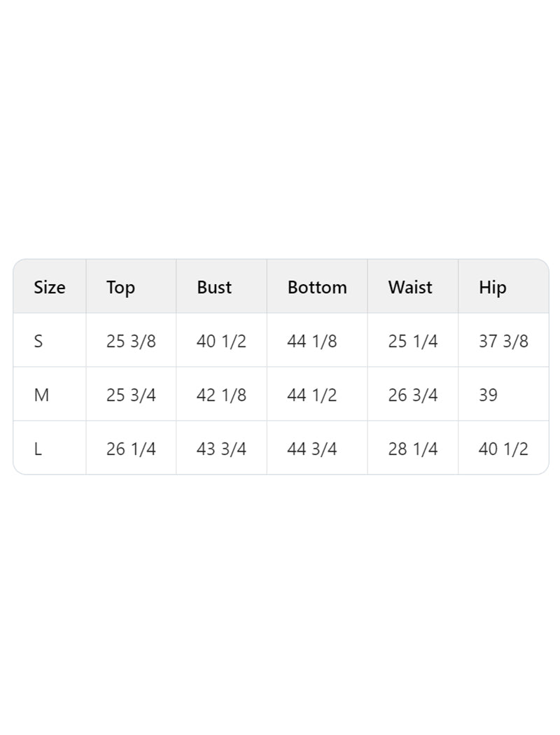Click the M waist value 26 3/4
This screenshot has height=735, width=560.
pos(413,395)
